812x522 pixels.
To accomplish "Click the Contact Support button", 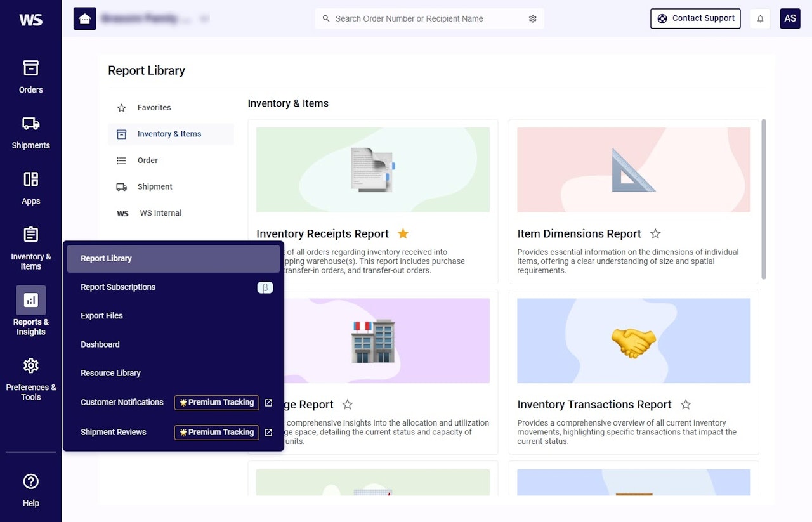I will point(695,18).
